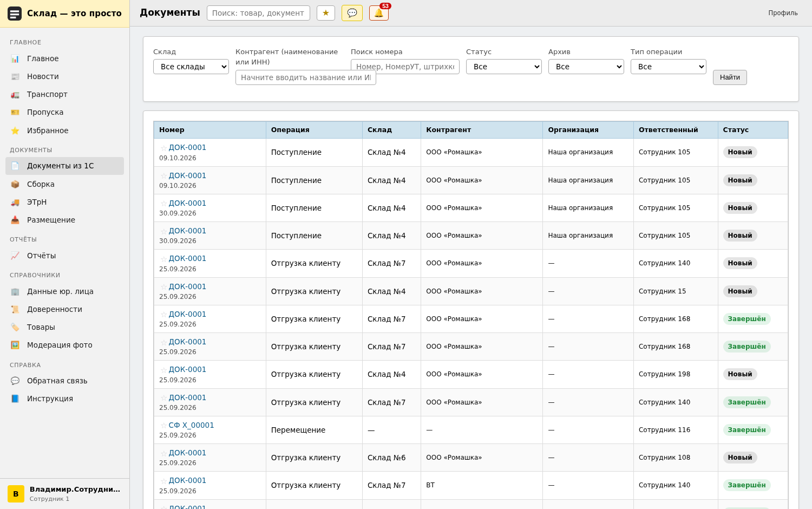Toggle favorite star for document СФ Х_00001

click(x=163, y=426)
